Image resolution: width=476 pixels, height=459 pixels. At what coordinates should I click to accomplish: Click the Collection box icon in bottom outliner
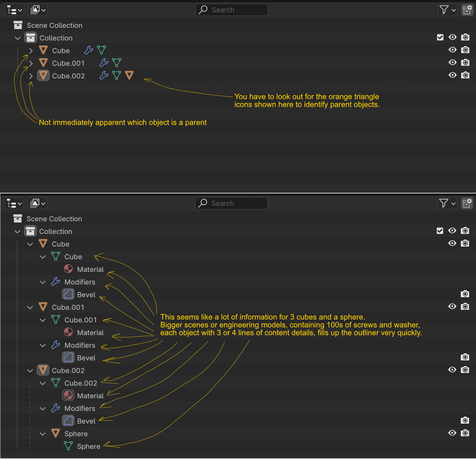(30, 231)
